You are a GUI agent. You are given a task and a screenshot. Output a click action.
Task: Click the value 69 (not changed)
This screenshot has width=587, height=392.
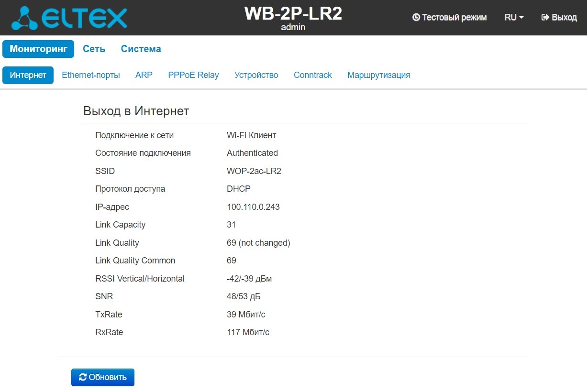[x=258, y=243]
